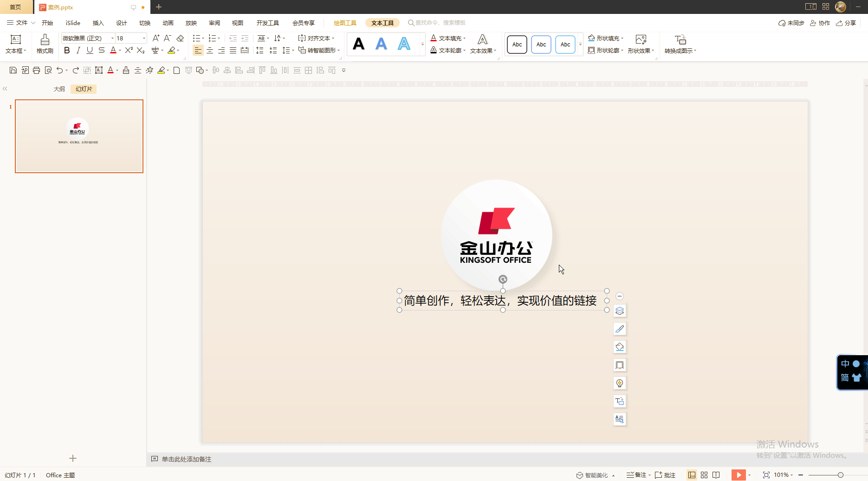This screenshot has width=868, height=481.
Task: Toggle strikethrough formatting
Action: [102, 50]
